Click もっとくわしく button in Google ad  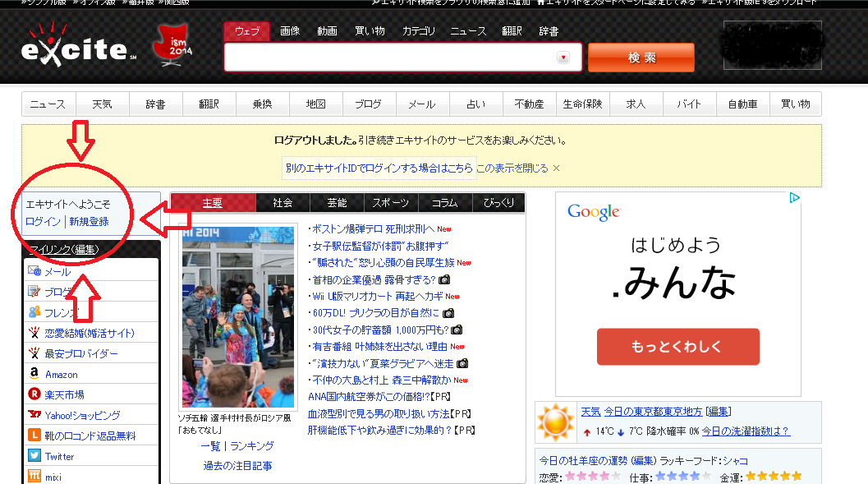point(677,347)
